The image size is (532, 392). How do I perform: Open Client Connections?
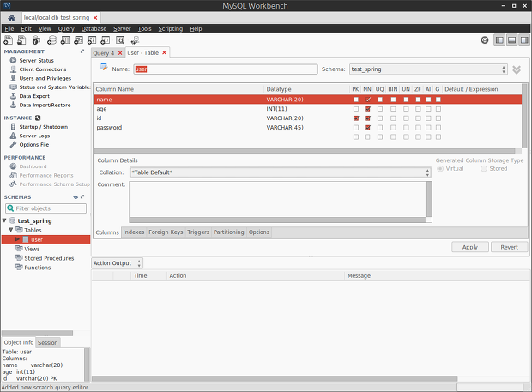point(43,69)
